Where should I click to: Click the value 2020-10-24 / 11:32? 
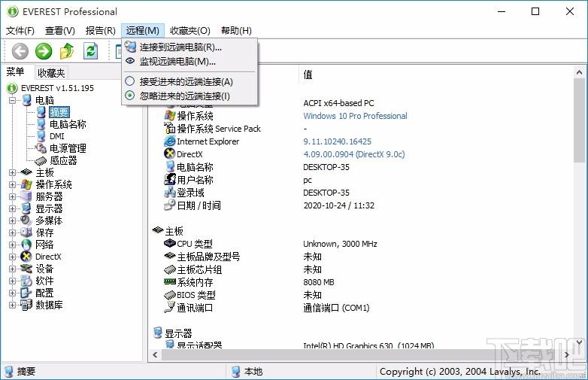coord(338,205)
